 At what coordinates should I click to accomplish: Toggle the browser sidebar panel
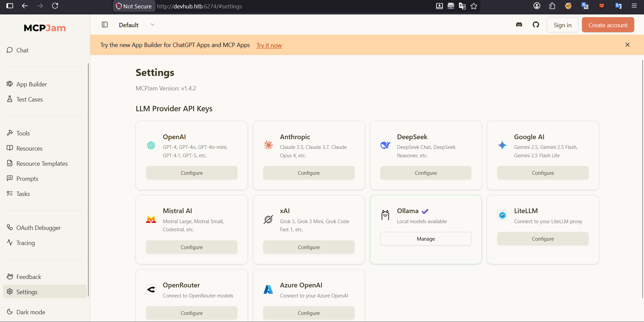(x=10, y=6)
